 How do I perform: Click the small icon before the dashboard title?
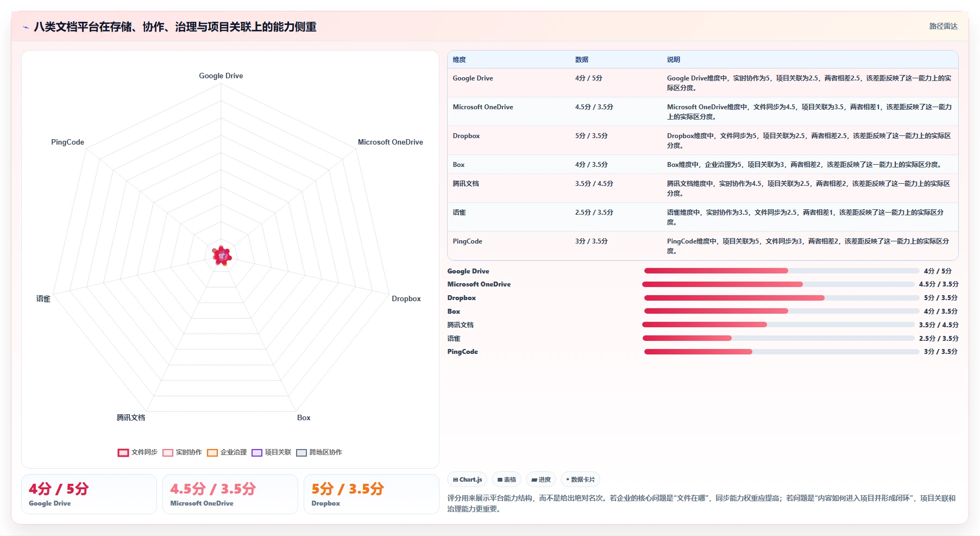click(26, 27)
